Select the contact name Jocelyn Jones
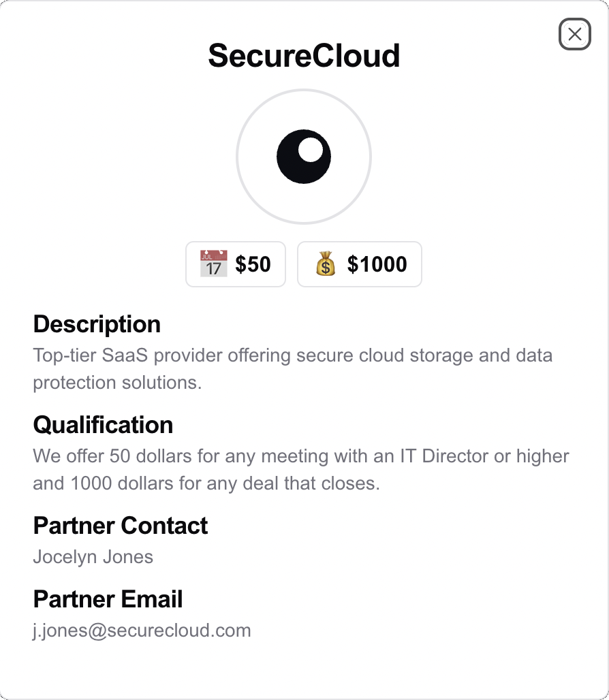Screen dimensions: 609x700 (93, 557)
